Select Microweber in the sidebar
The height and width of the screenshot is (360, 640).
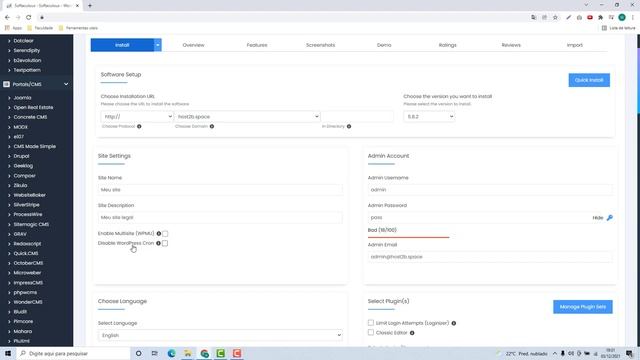tap(27, 273)
